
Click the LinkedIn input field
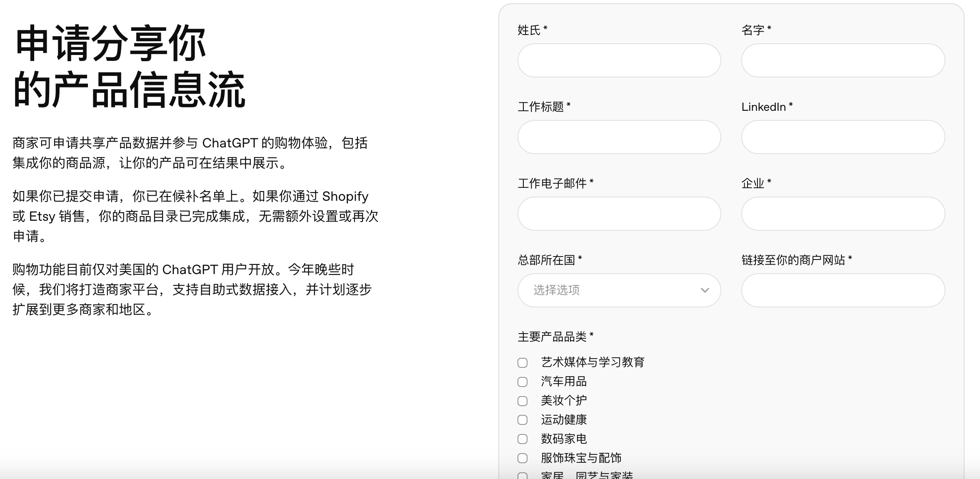point(843,137)
